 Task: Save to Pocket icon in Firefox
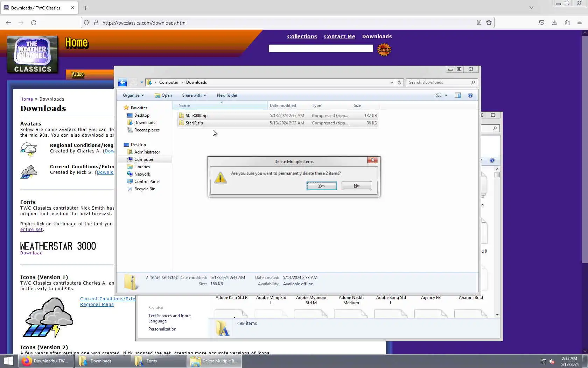coord(542,22)
